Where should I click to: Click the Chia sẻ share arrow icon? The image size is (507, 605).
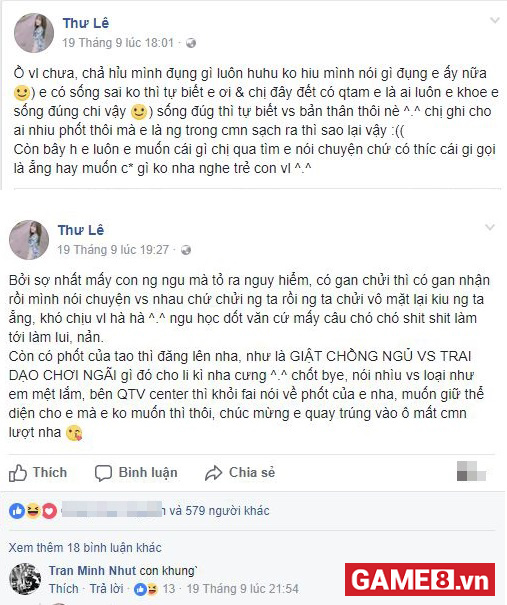(x=213, y=473)
